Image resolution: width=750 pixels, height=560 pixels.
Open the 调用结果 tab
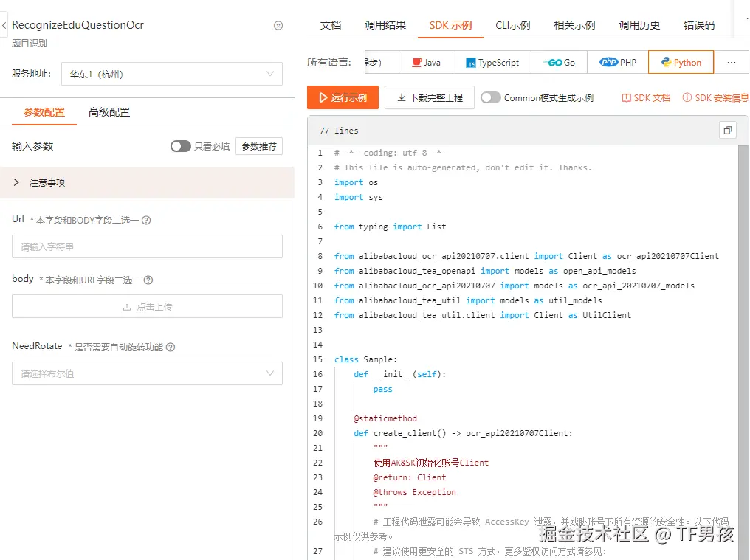pos(385,25)
